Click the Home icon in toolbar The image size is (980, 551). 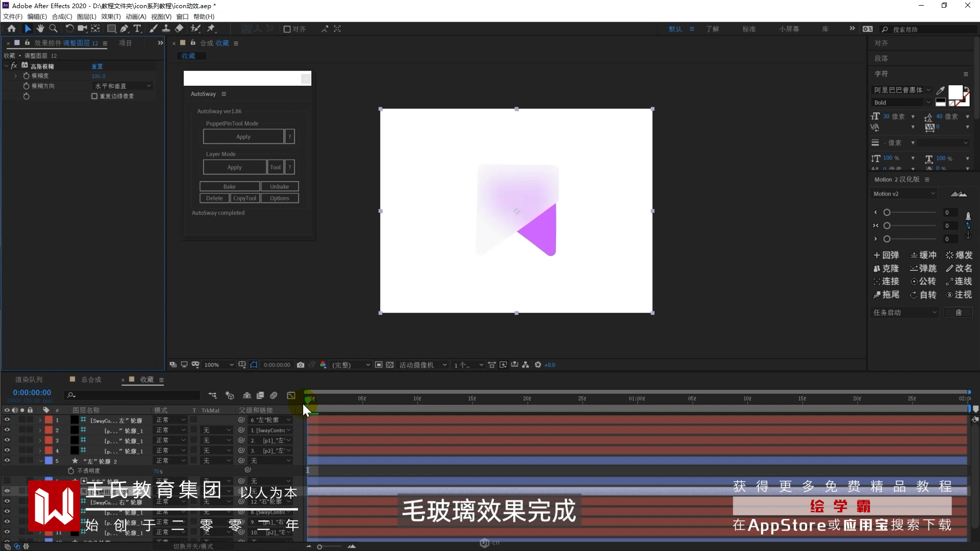pos(12,29)
